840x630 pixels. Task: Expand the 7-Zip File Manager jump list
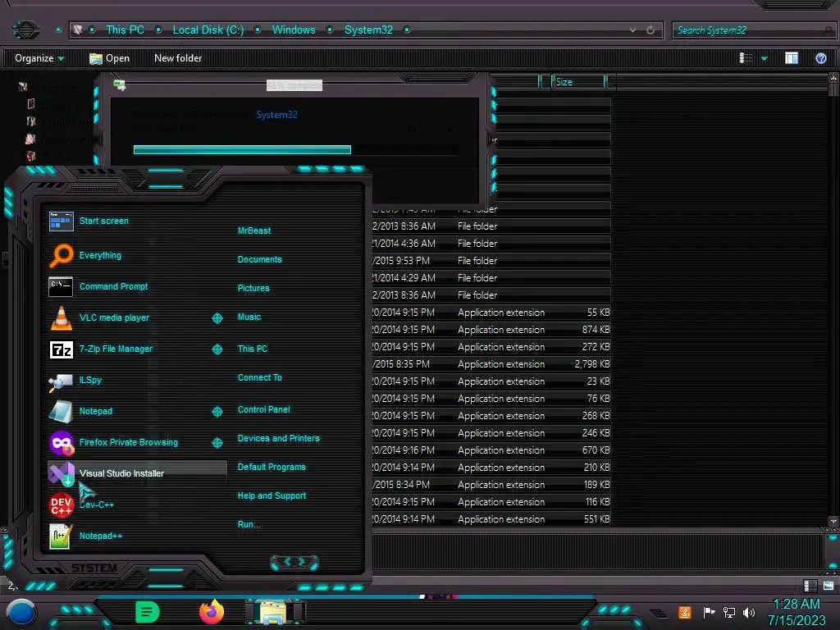tap(217, 349)
